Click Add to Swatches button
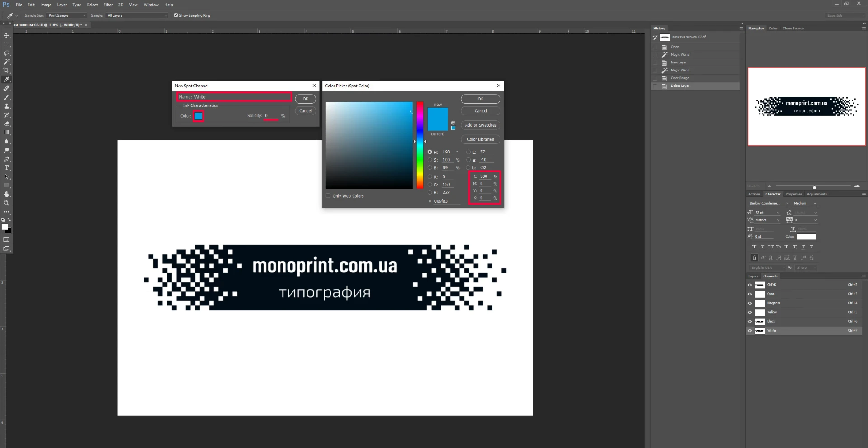The height and width of the screenshot is (448, 868). [x=480, y=125]
